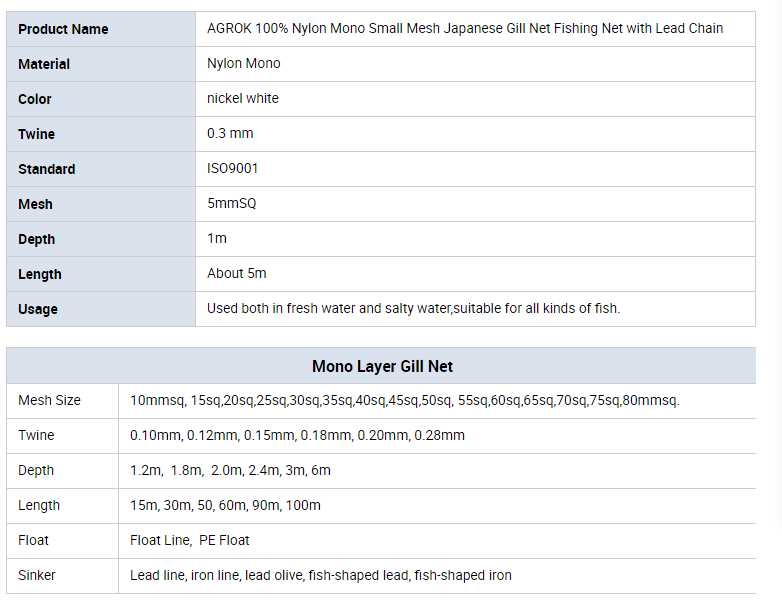Viewport: 782px width, 610px height.
Task: Click the Sinker row label
Action: point(37,575)
